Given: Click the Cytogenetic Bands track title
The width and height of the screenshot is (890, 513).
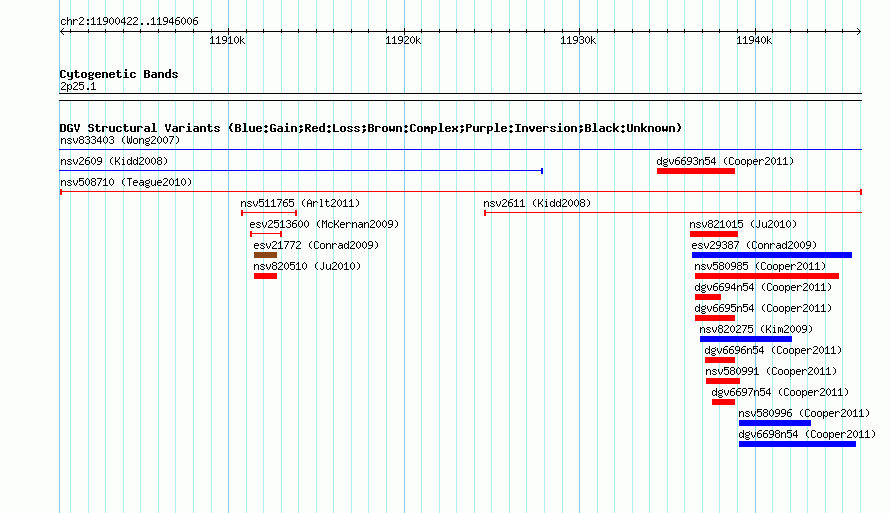Looking at the screenshot, I should (119, 74).
